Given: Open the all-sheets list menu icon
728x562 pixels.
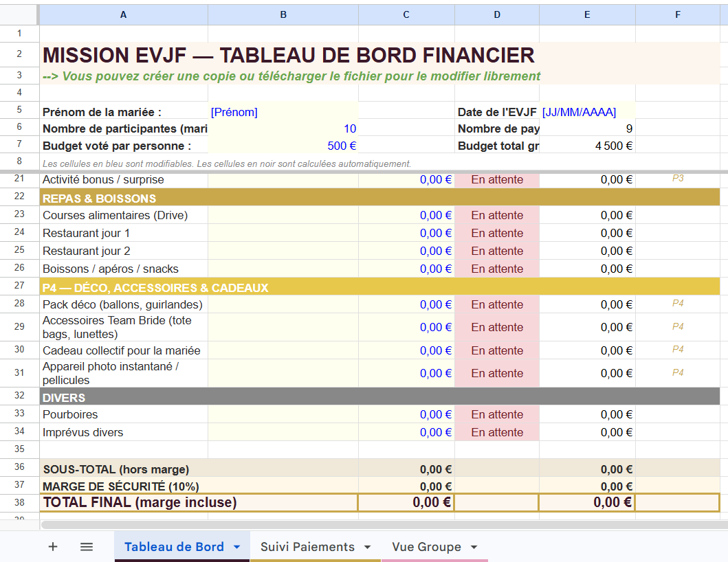Looking at the screenshot, I should click(x=87, y=546).
